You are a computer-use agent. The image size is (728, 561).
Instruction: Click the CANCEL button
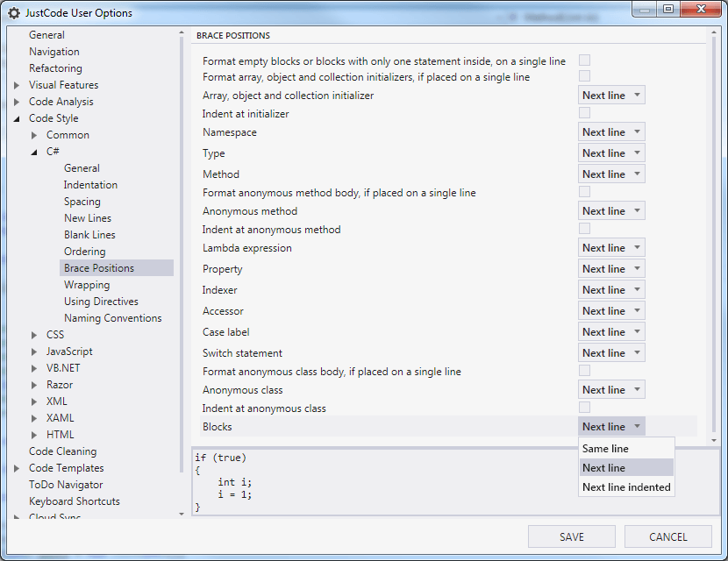(x=668, y=536)
